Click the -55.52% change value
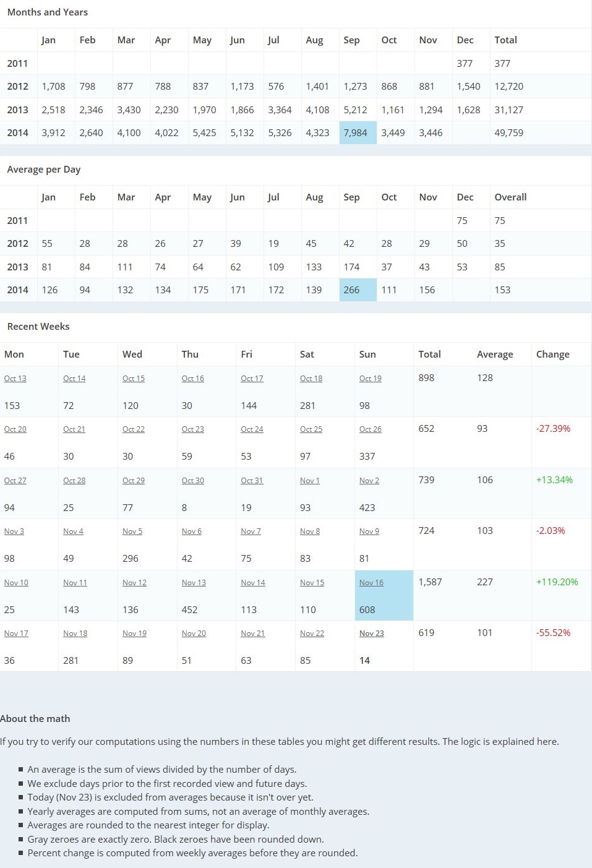The width and height of the screenshot is (592, 868). 553,633
